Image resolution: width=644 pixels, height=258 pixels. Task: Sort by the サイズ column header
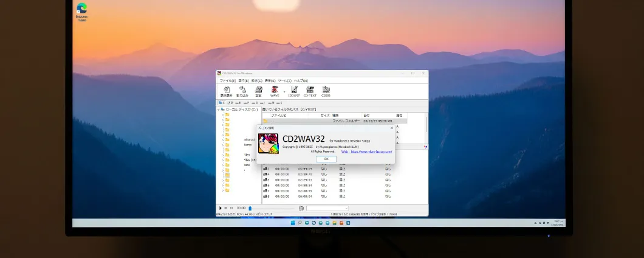pyautogui.click(x=325, y=115)
